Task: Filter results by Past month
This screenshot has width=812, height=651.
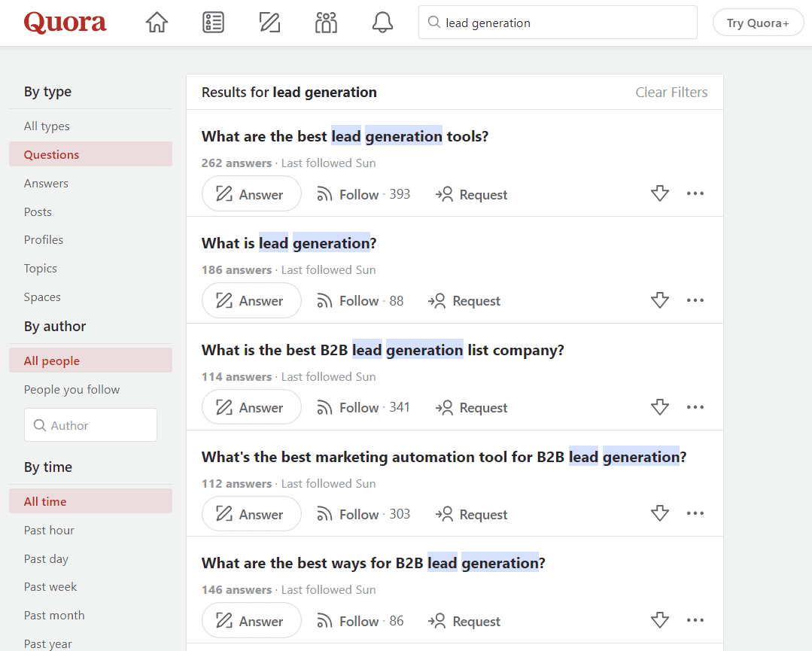Action: (90, 616)
